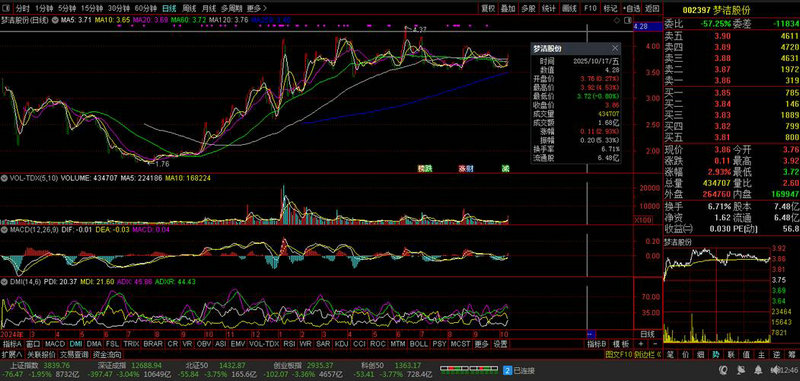The width and height of the screenshot is (800, 381).
Task: Expand MACD indicator options arrow
Action: pyautogui.click(x=4, y=230)
